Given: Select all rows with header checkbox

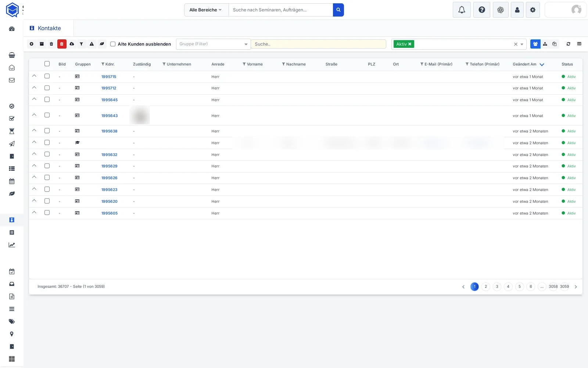Looking at the screenshot, I should point(47,64).
